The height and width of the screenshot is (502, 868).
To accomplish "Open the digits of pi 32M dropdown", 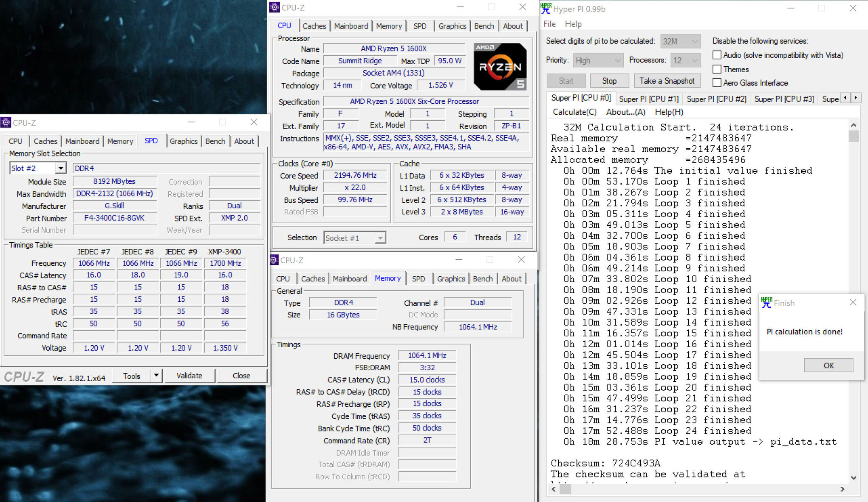I will [x=680, y=41].
